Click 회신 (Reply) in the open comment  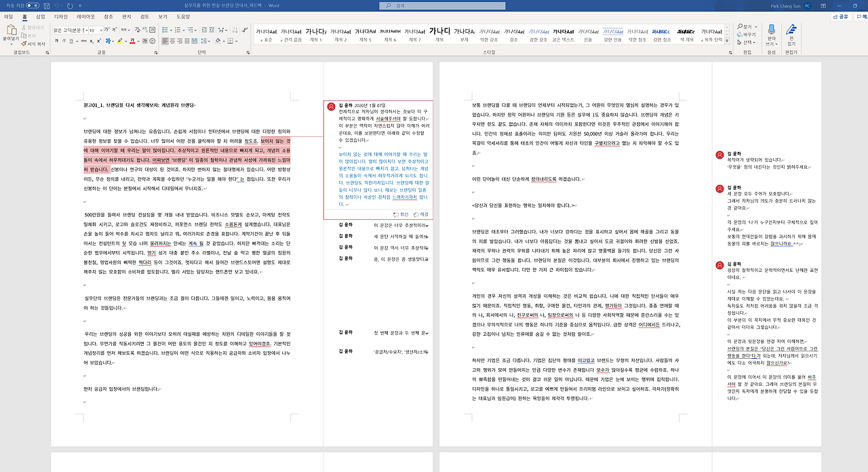401,214
